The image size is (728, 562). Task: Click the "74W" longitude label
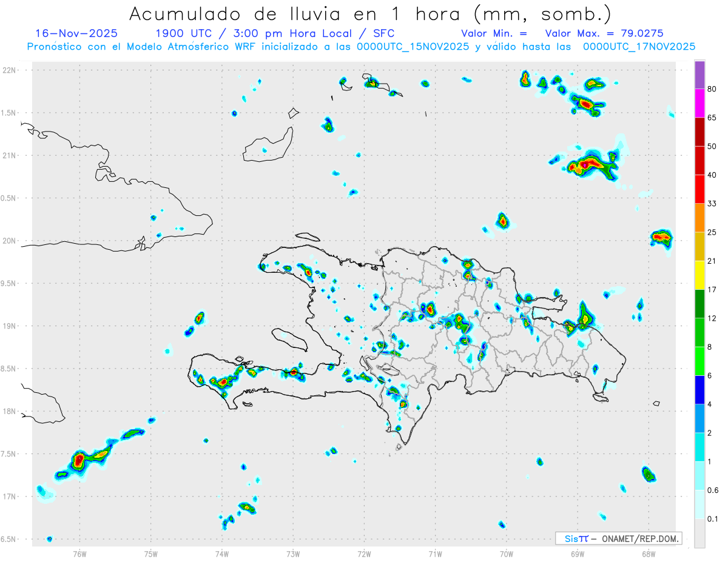222,553
